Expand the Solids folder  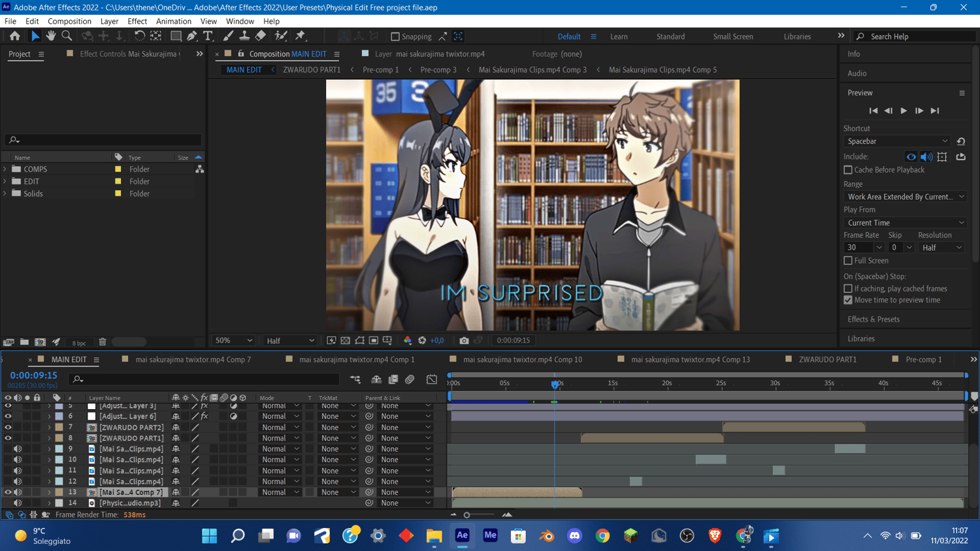coord(5,194)
